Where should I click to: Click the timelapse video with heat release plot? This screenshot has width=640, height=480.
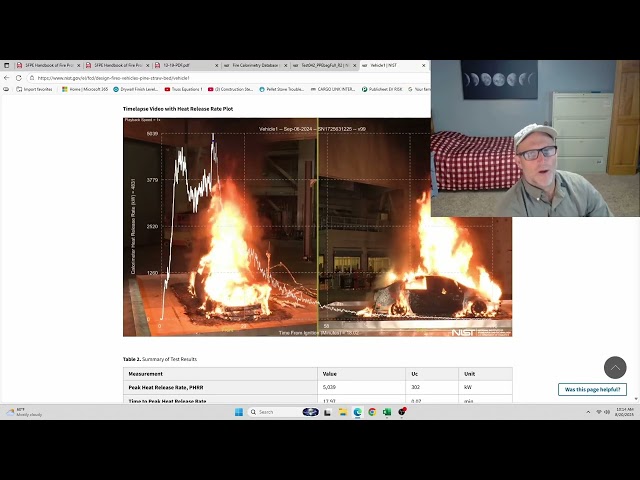(318, 227)
